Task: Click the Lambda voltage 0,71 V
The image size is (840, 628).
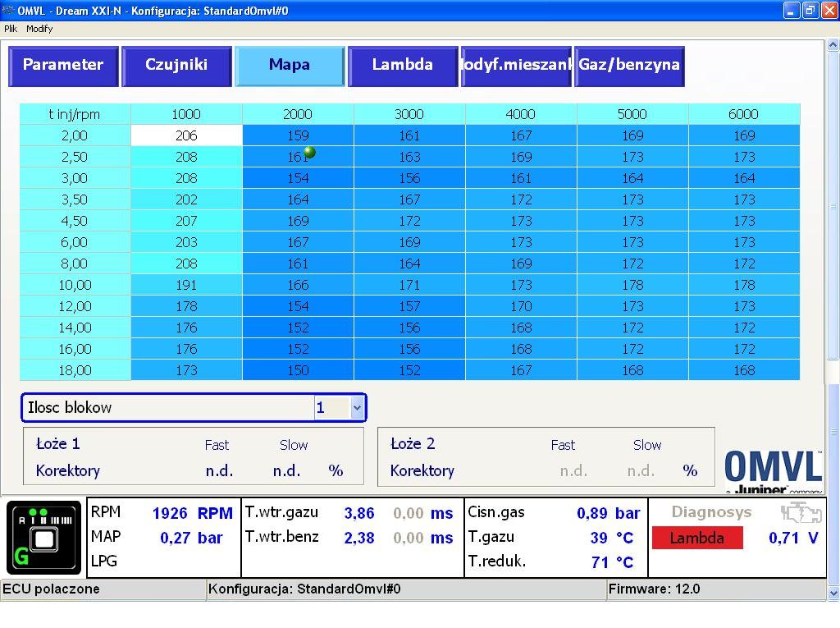Action: coord(793,538)
